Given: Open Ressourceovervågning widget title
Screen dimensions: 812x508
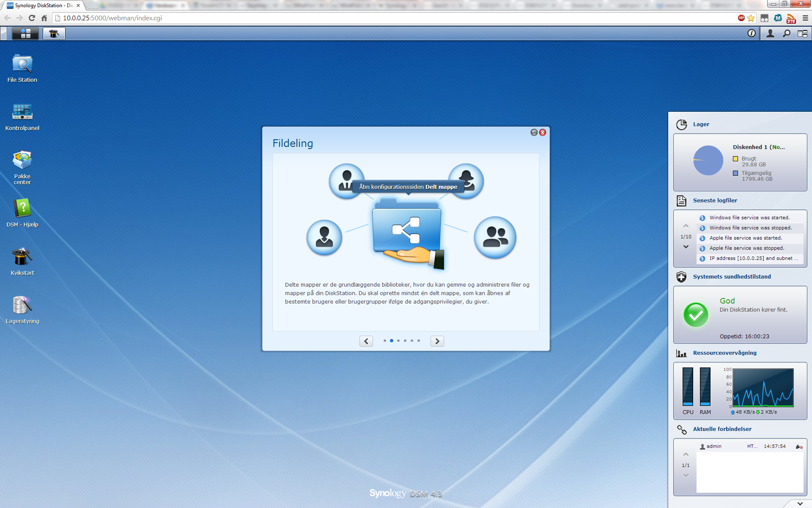Looking at the screenshot, I should point(724,353).
